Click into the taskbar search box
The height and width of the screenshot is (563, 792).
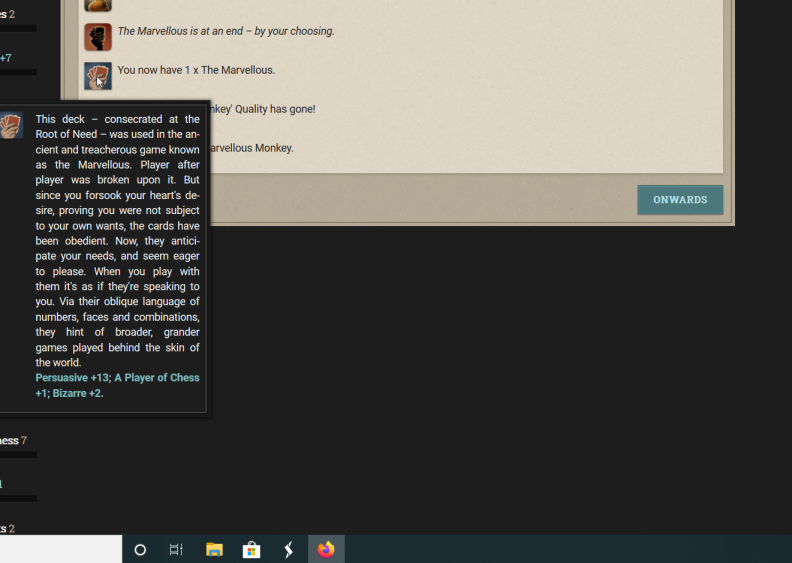click(60, 549)
